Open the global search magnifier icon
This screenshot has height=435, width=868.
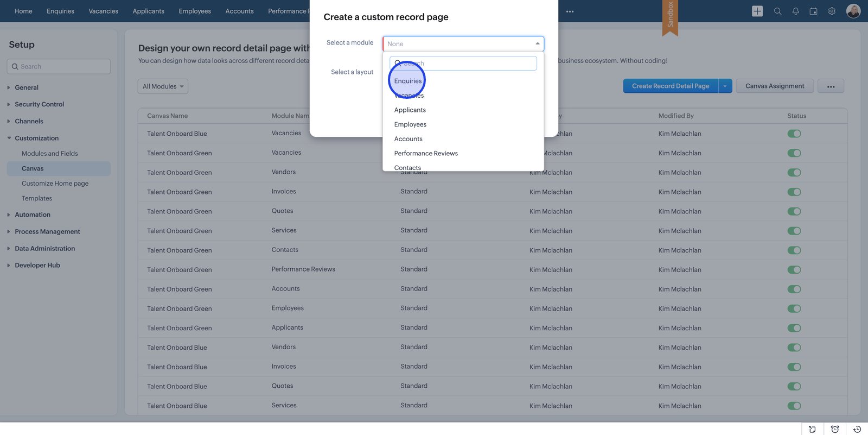pyautogui.click(x=777, y=11)
